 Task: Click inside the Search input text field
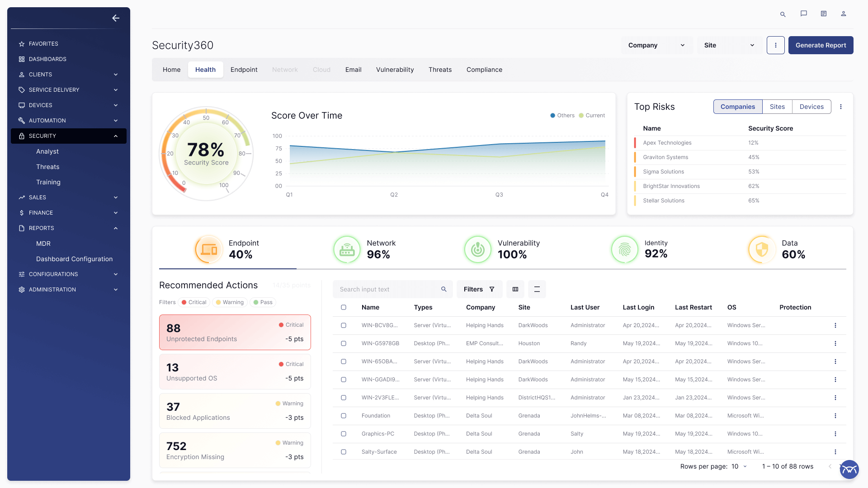coord(389,289)
